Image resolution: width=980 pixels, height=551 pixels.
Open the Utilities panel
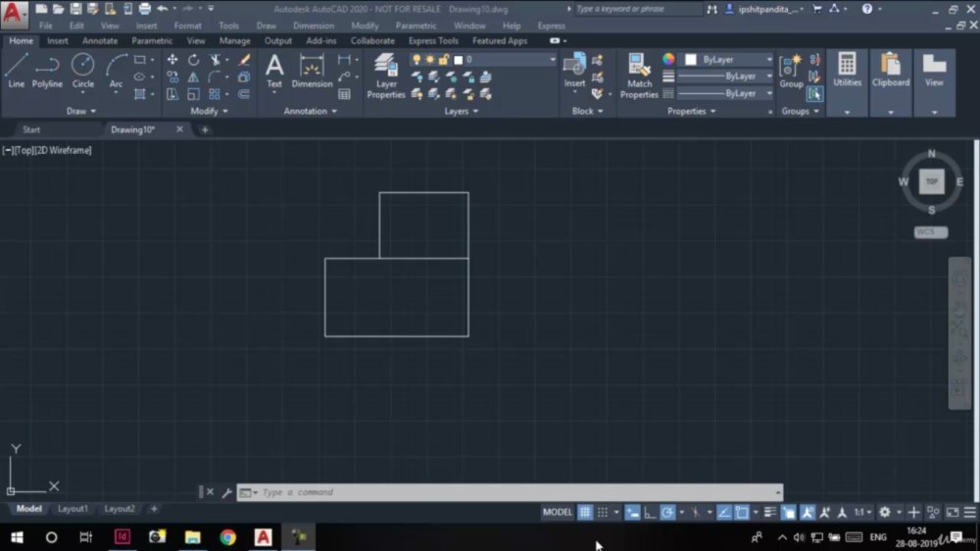[x=847, y=70]
